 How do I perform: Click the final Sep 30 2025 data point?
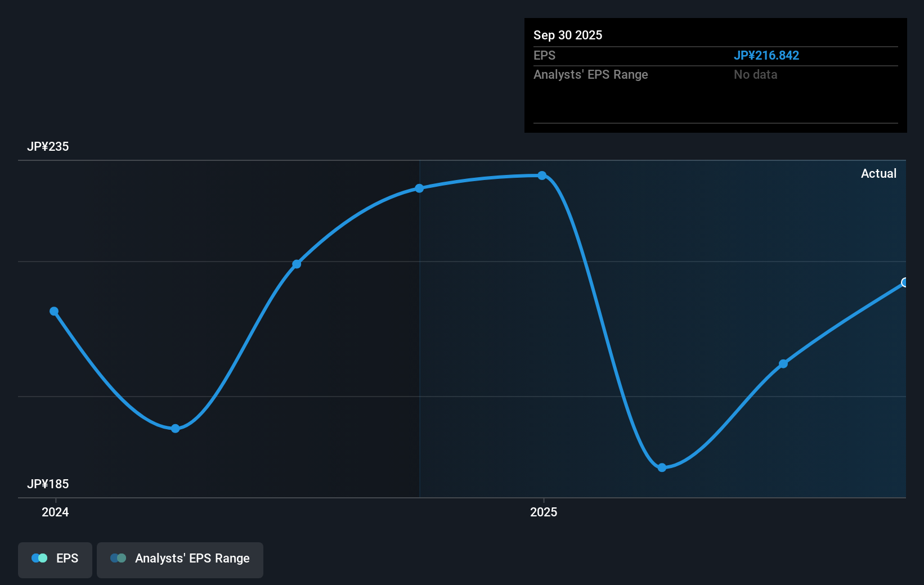coord(904,282)
